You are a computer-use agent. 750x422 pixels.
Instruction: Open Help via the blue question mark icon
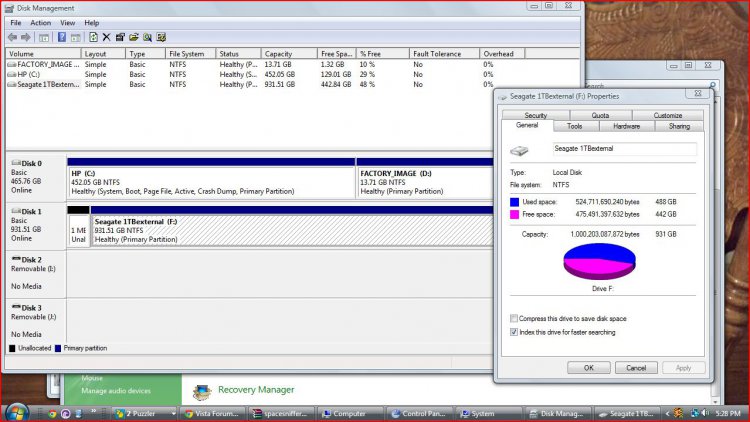(x=62, y=37)
